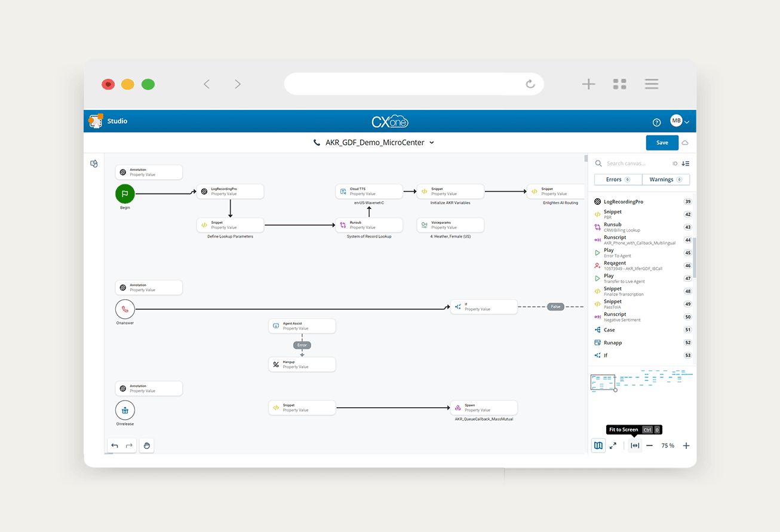Switch to the Warnings tab
Screen dimensions: 780x532
[x=665, y=180]
